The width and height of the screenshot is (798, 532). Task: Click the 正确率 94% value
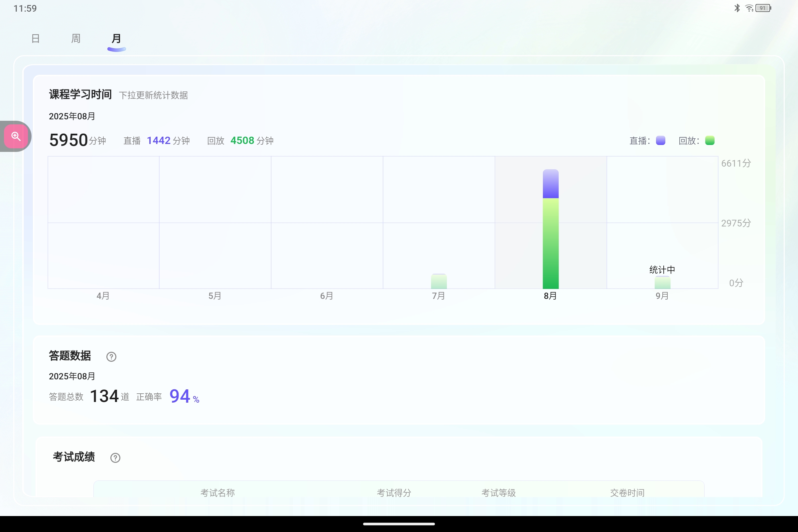[x=180, y=396]
